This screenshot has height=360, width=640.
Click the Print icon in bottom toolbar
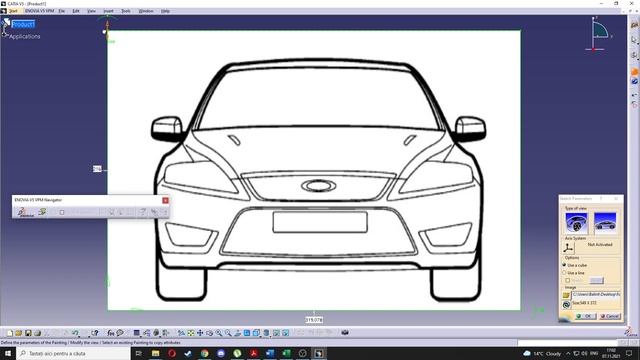point(38,333)
